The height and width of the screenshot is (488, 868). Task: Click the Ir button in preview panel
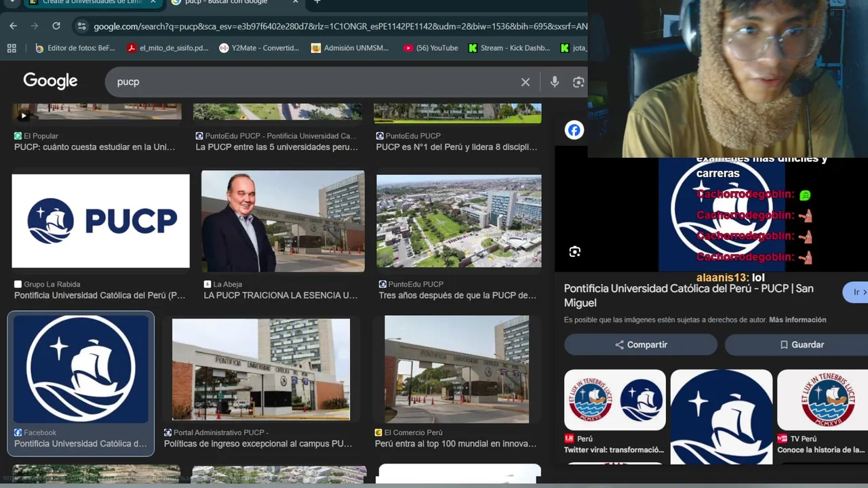coord(856,292)
